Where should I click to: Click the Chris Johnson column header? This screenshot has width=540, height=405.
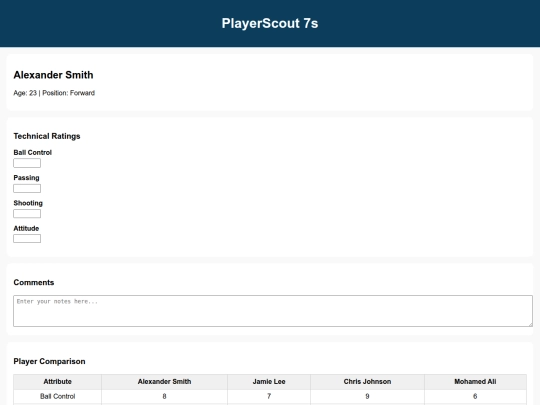pos(367,382)
